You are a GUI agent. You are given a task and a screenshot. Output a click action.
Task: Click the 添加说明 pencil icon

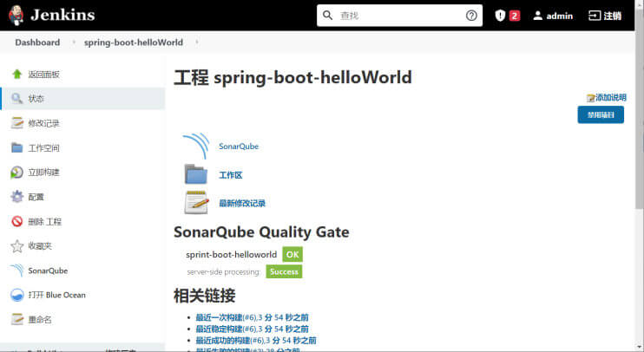click(590, 98)
